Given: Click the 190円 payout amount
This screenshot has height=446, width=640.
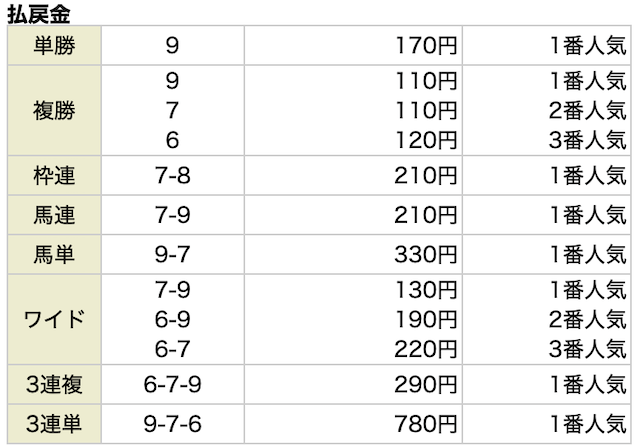Looking at the screenshot, I should (427, 320).
